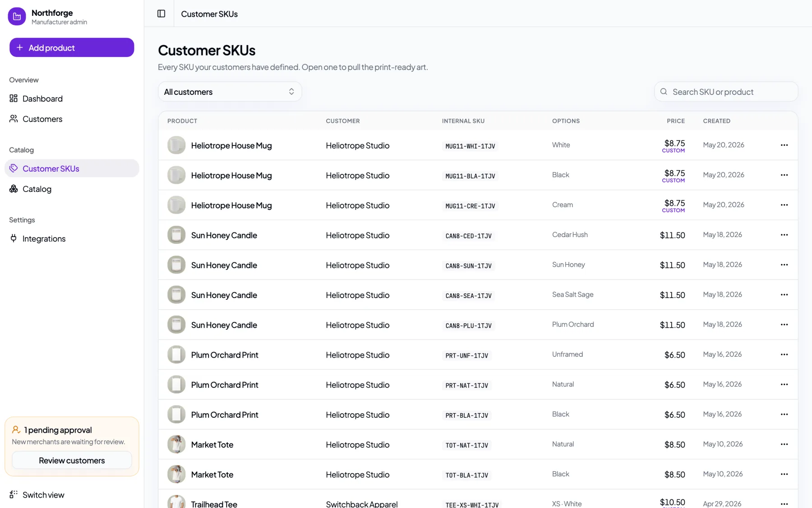The image size is (812, 508).
Task: Click the CUSTOMER column header
Action: pyautogui.click(x=343, y=121)
